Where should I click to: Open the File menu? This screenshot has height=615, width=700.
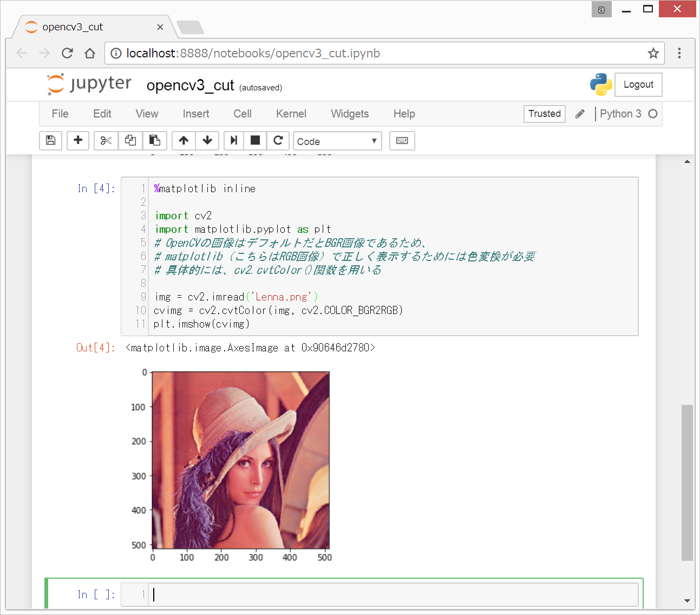[60, 114]
